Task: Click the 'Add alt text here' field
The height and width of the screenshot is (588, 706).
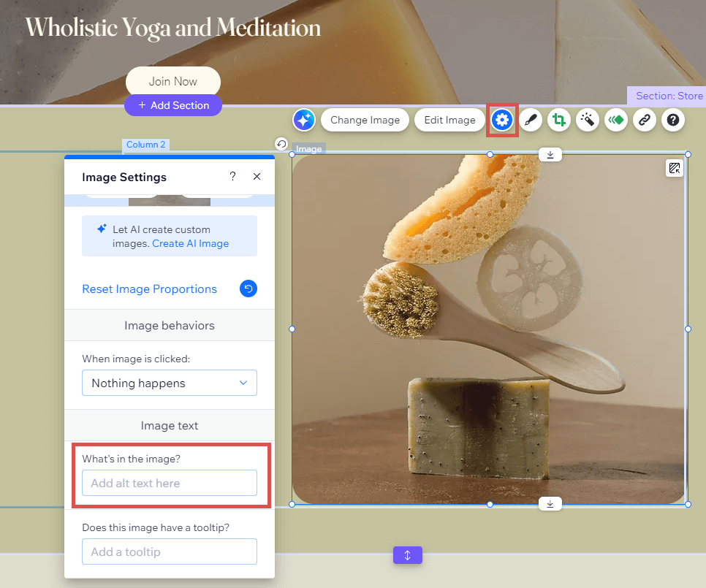Action: tap(170, 483)
